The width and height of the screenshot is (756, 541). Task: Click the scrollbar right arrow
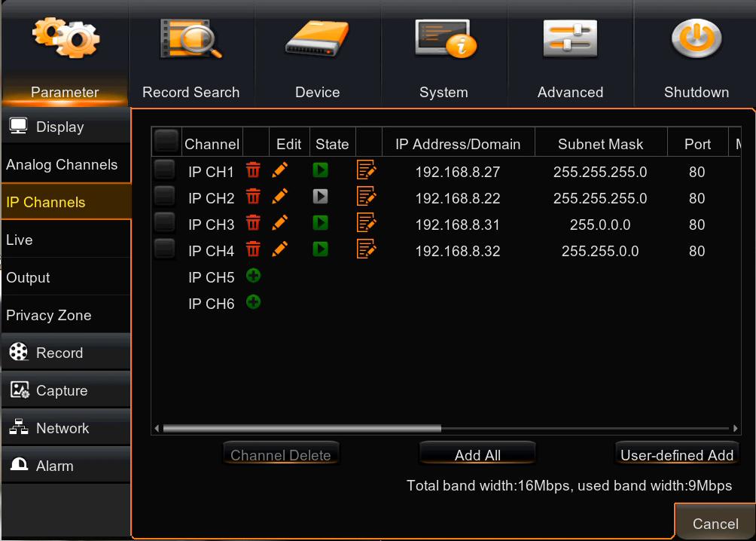[x=735, y=428]
